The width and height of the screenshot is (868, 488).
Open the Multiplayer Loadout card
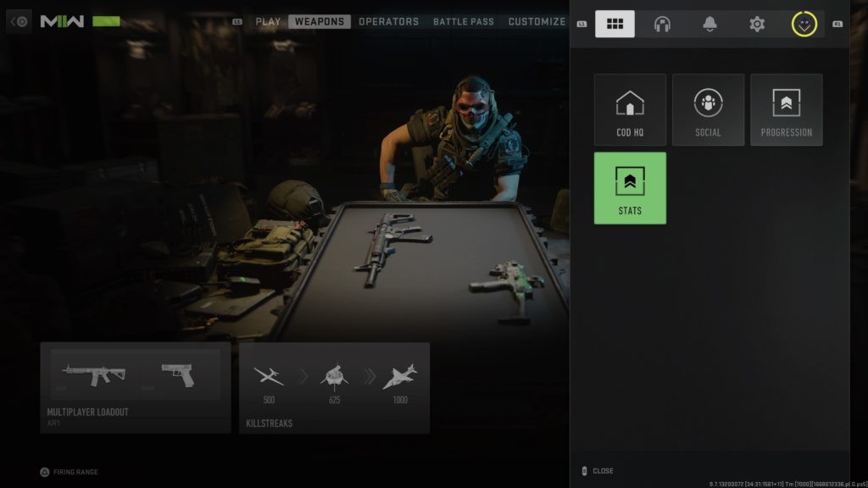136,387
